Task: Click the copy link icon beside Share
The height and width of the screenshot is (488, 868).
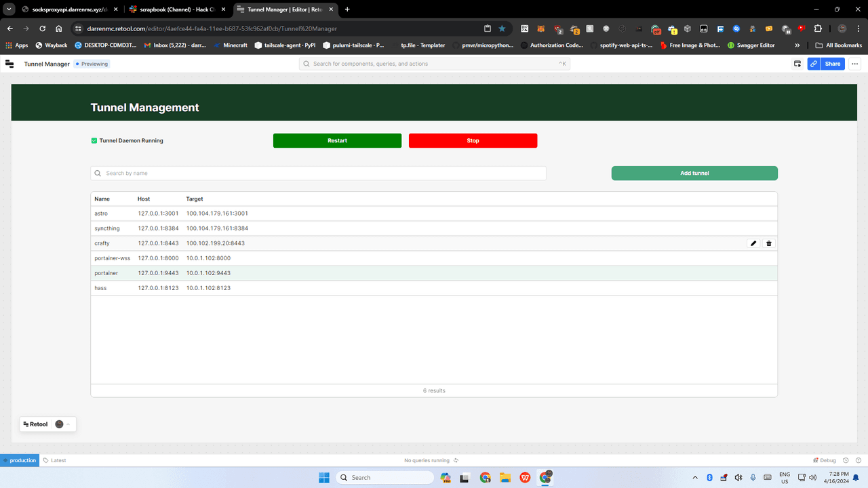Action: (813, 64)
